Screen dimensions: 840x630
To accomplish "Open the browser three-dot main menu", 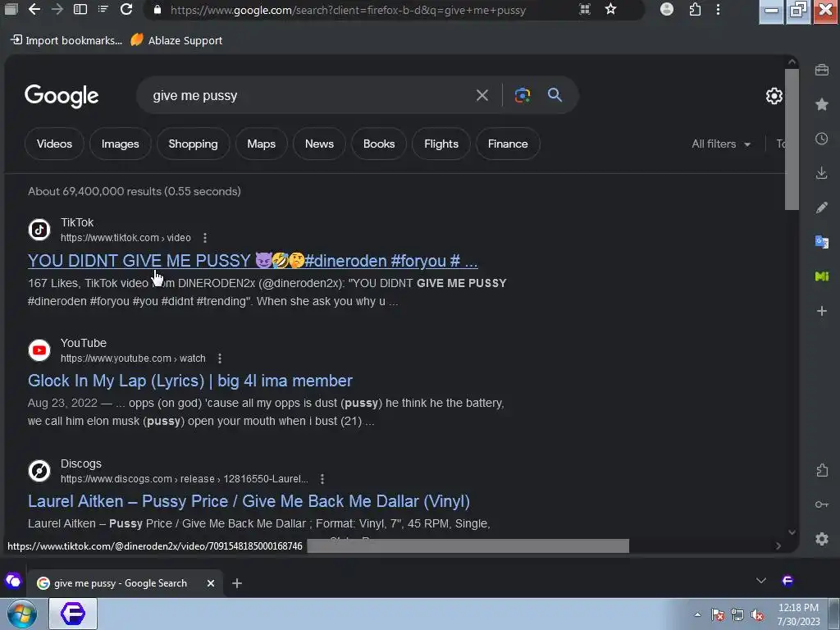I will point(719,9).
